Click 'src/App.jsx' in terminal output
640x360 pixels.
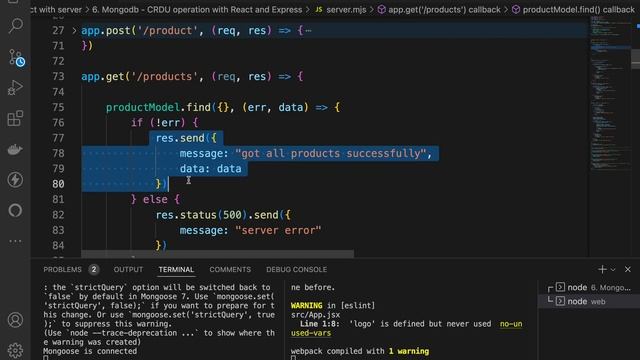pyautogui.click(x=316, y=315)
